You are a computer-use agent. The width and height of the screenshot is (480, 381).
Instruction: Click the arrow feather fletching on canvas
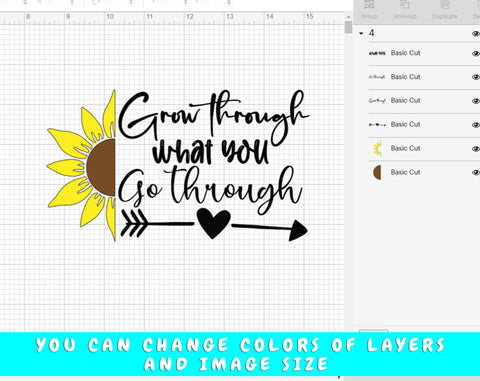coord(134,223)
